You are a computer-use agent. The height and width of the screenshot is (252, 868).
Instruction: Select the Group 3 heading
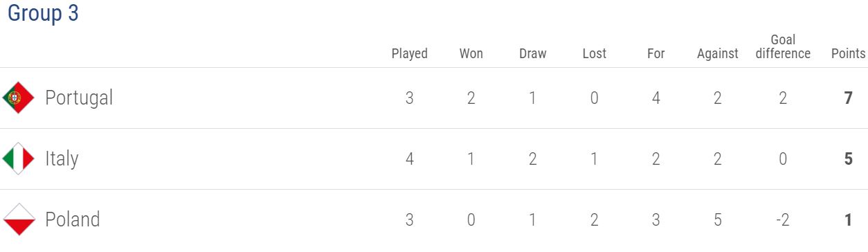point(42,14)
